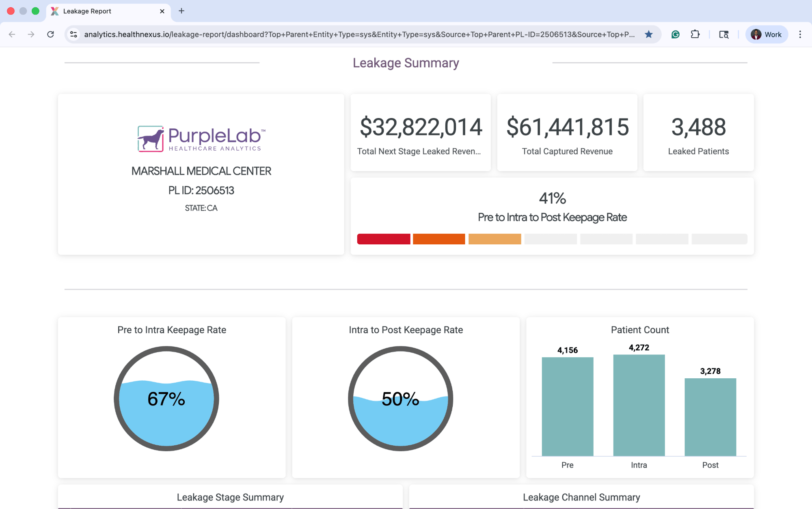Click the bookmark star icon
Screen dimensions: 812x509
pyautogui.click(x=648, y=35)
